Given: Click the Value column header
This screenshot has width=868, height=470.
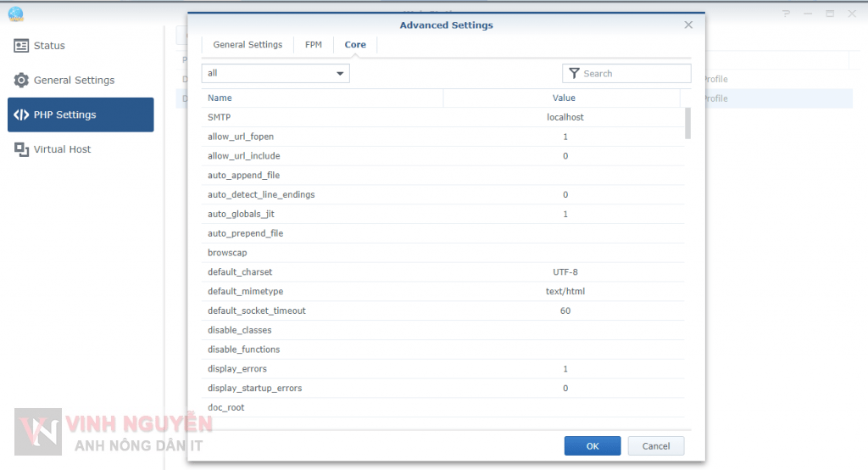Looking at the screenshot, I should tap(564, 98).
